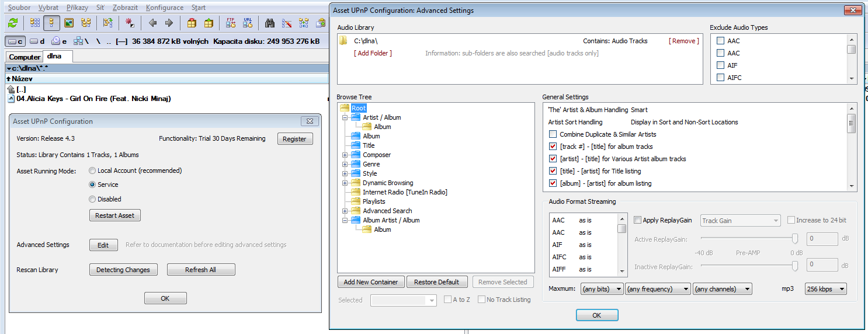Click the URL download toolbar icon
The height and width of the screenshot is (334, 868).
pyautogui.click(x=248, y=23)
